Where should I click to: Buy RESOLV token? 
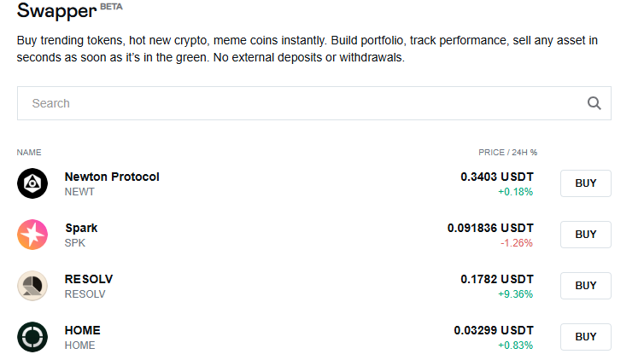click(x=586, y=286)
